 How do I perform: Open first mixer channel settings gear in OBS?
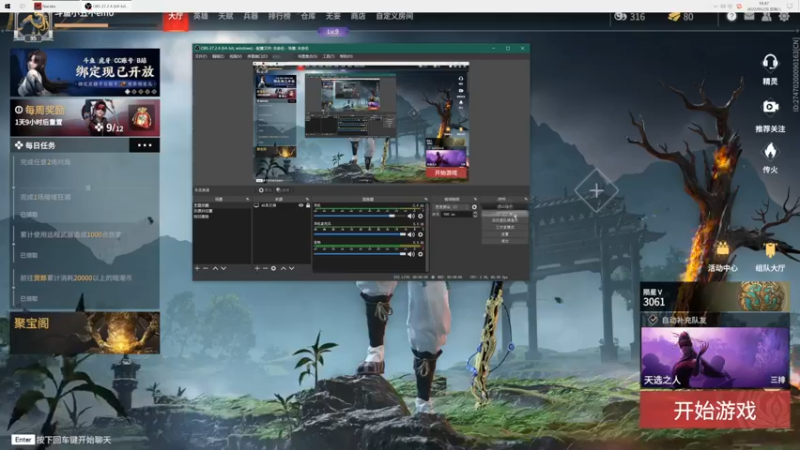click(420, 216)
